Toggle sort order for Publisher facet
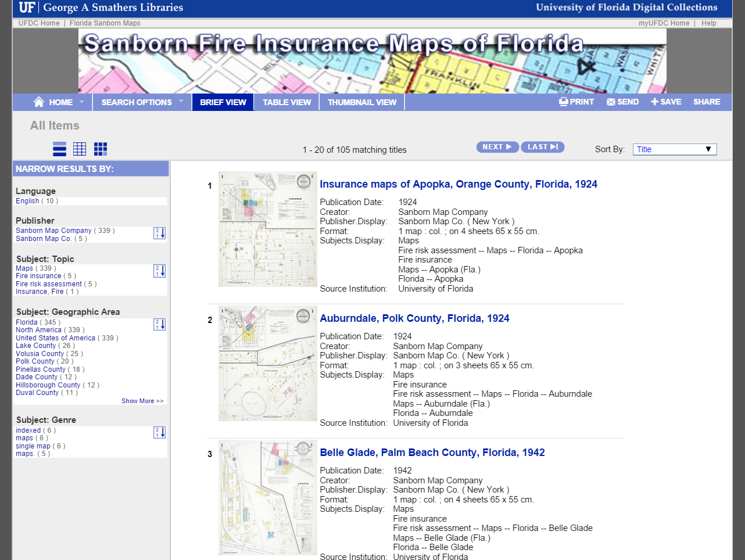This screenshot has height=560, width=745. pos(159,234)
